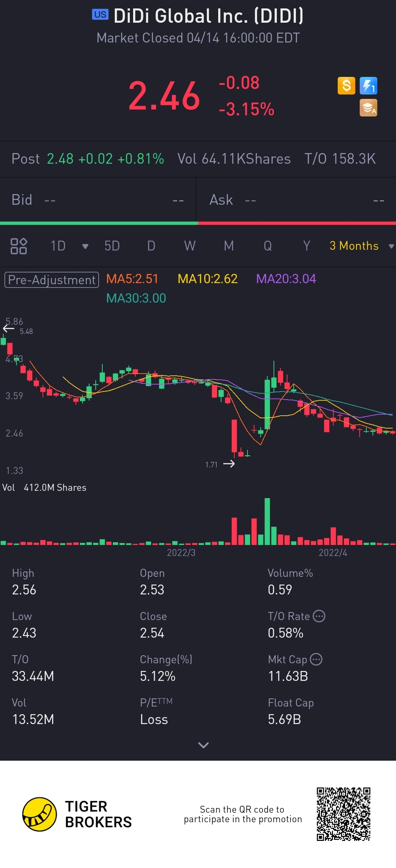Tap the US market flag badge
The height and width of the screenshot is (868, 396).
[x=100, y=15]
